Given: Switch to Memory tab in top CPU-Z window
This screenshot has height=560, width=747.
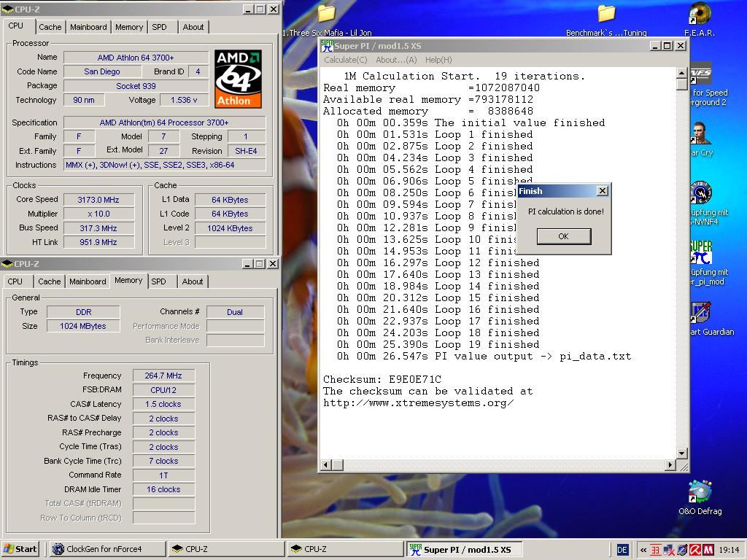Looking at the screenshot, I should (x=129, y=27).
